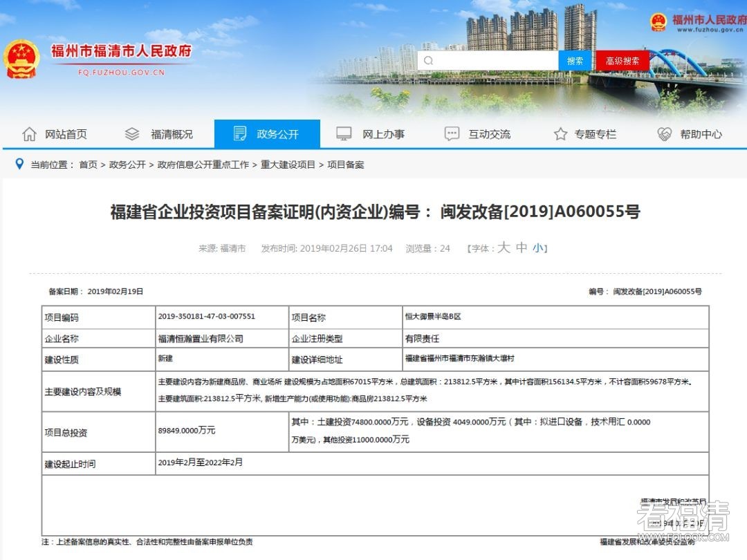This screenshot has width=747, height=560.
Task: Click the red 高级搜索 button
Action: coord(622,60)
